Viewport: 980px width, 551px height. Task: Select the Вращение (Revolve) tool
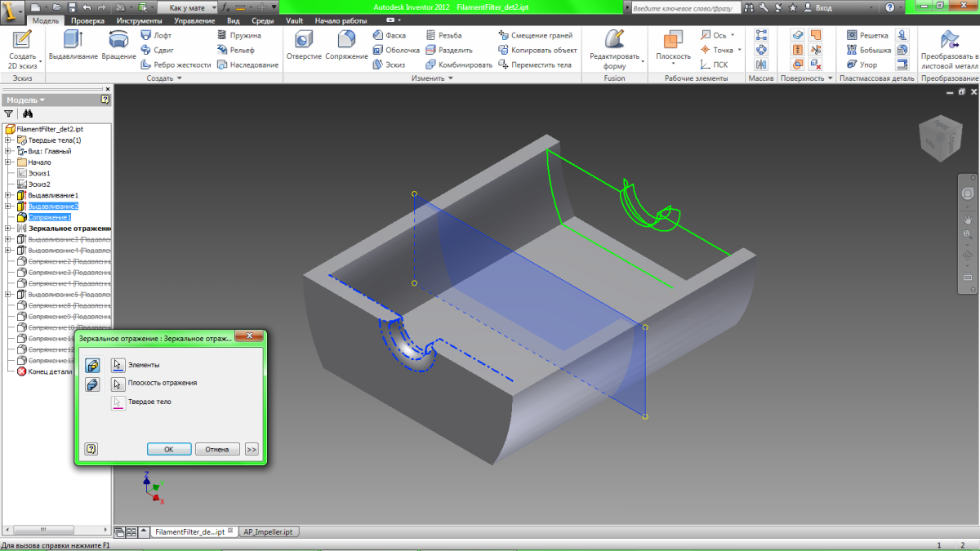click(x=119, y=41)
